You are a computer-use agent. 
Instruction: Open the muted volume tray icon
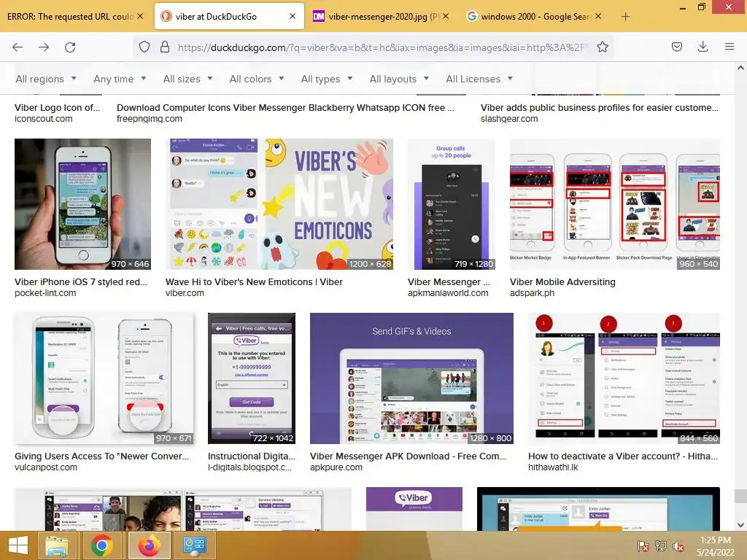point(678,546)
